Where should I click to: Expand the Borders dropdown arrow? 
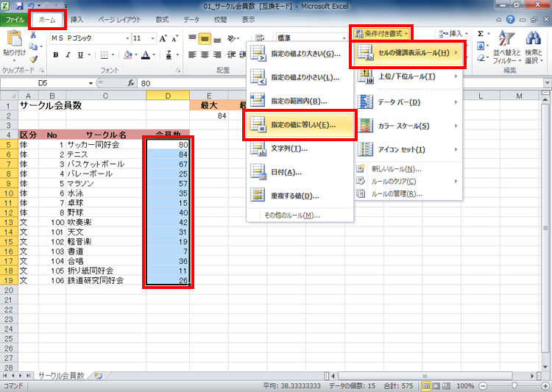click(x=113, y=55)
